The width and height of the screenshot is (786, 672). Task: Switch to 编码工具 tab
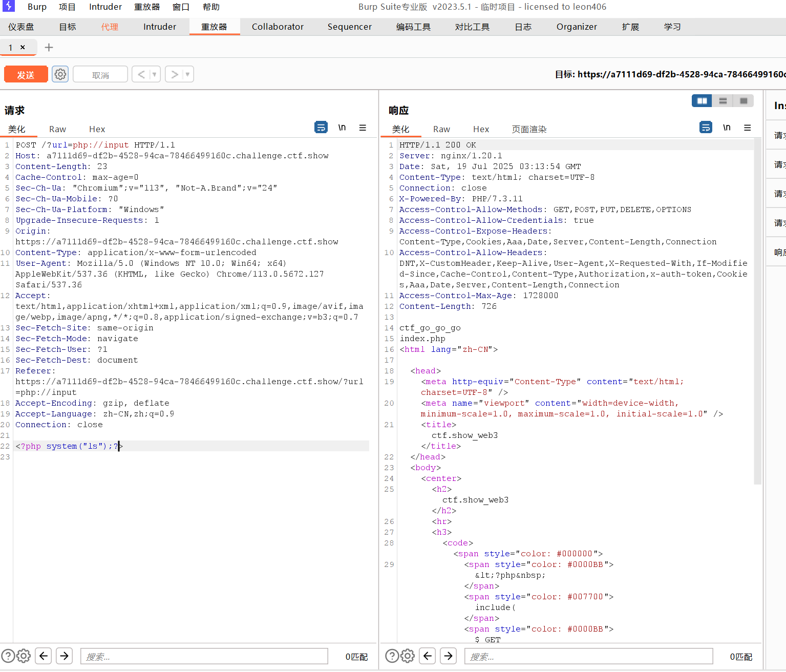click(x=413, y=27)
